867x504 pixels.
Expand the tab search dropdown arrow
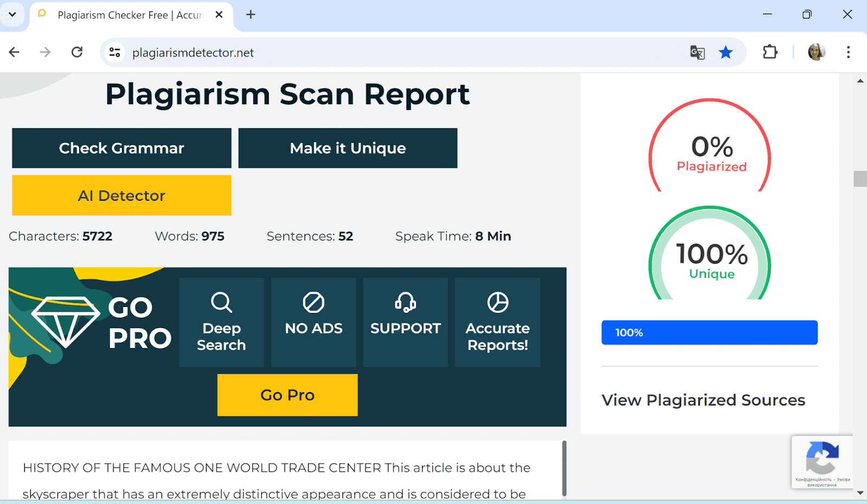tap(12, 15)
